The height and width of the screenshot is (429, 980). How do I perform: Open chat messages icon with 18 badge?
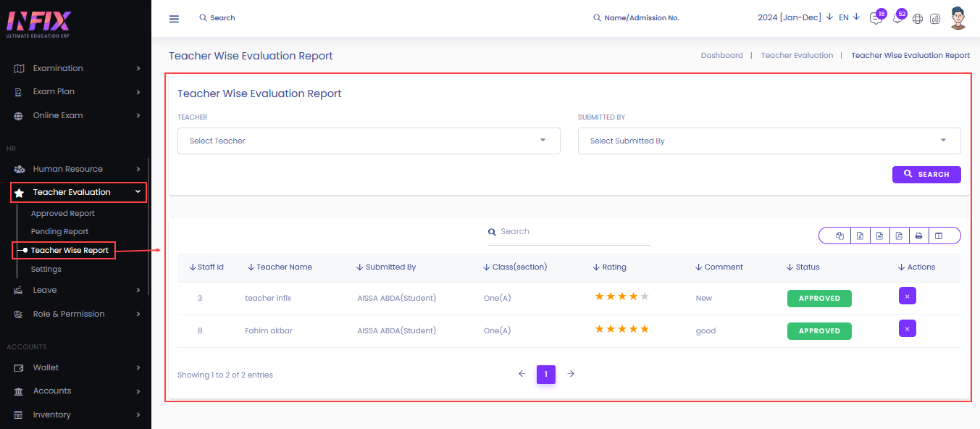click(x=876, y=18)
